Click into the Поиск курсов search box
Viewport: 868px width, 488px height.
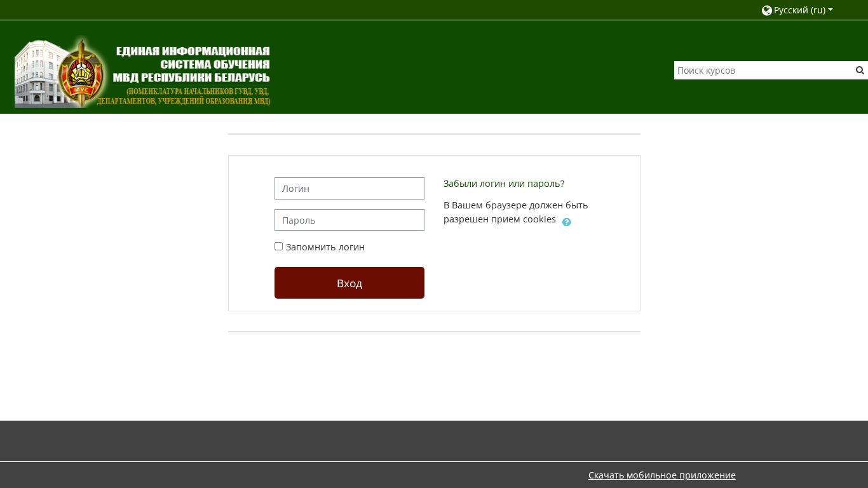[x=763, y=70]
